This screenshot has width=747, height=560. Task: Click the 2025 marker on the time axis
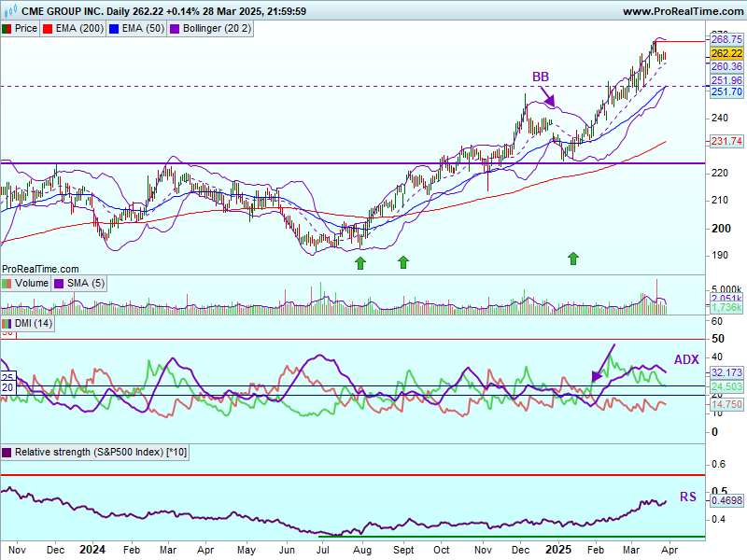pos(557,550)
